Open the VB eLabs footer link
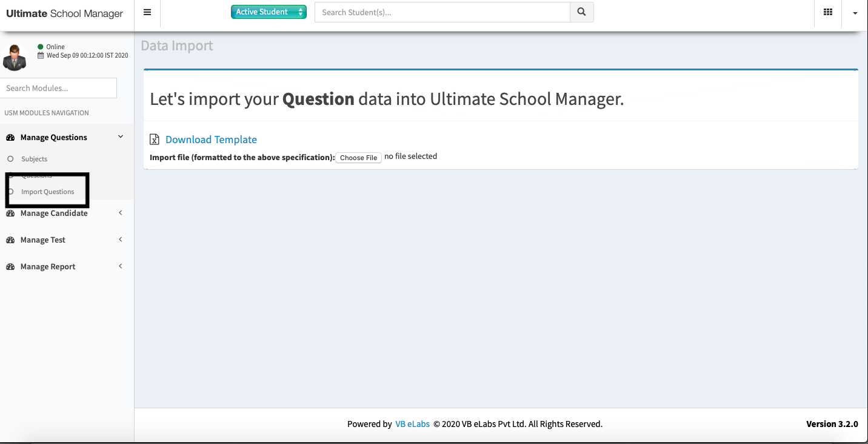The height and width of the screenshot is (444, 868). (412, 424)
